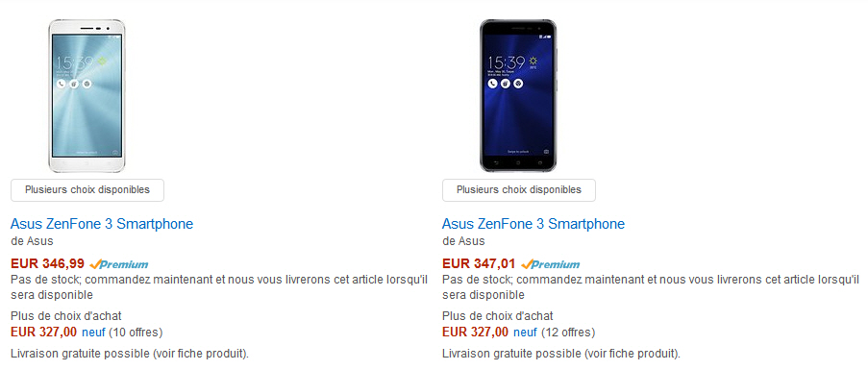Open the black Asus ZenFone 3 product image
The height and width of the screenshot is (370, 868).
point(519,96)
